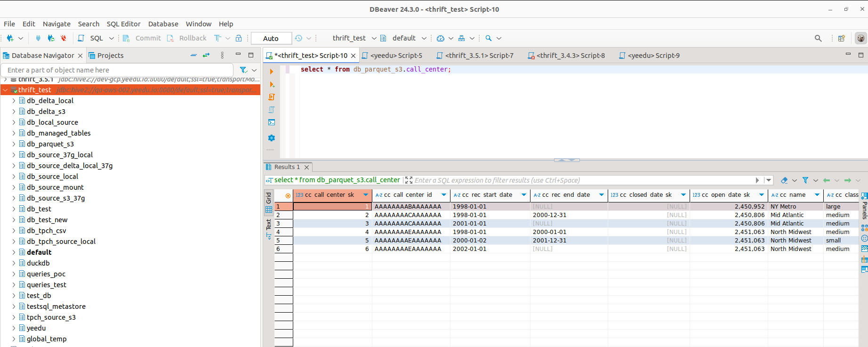The image size is (868, 347).
Task: Open cc call center sk column filter arrow
Action: point(366,195)
